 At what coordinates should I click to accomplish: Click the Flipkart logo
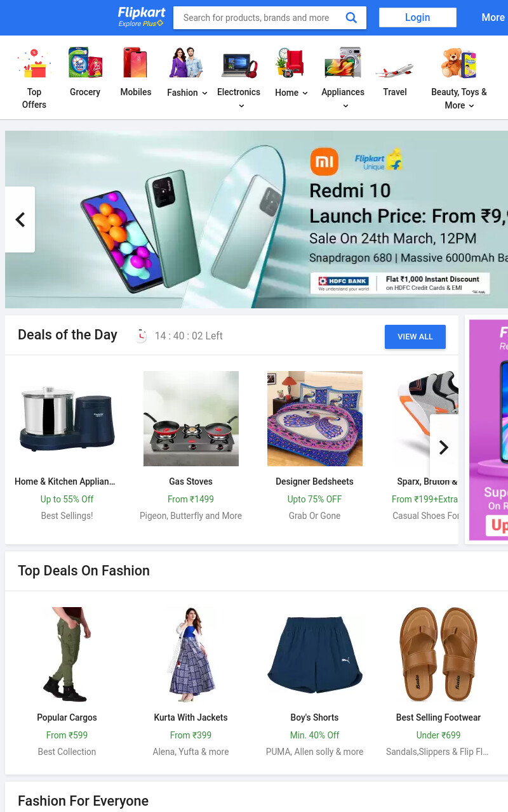(142, 17)
